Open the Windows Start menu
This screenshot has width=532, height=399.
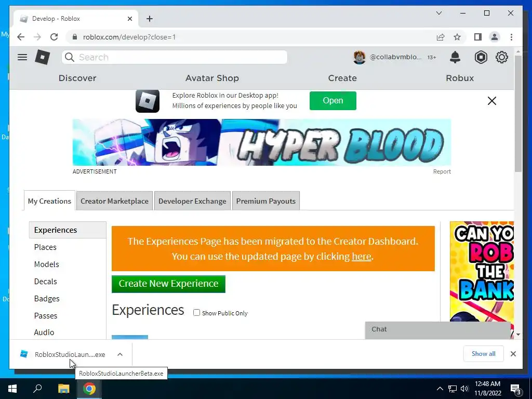click(x=12, y=389)
